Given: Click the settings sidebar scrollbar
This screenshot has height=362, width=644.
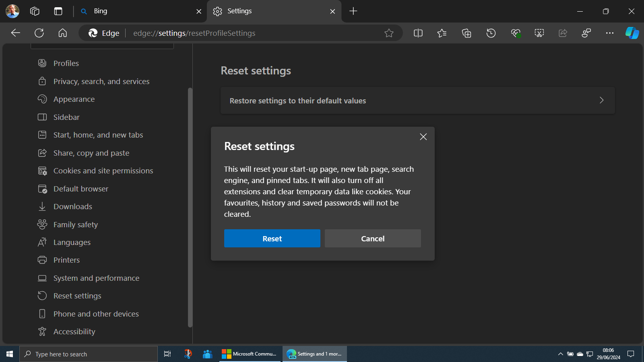Looking at the screenshot, I should [x=190, y=207].
